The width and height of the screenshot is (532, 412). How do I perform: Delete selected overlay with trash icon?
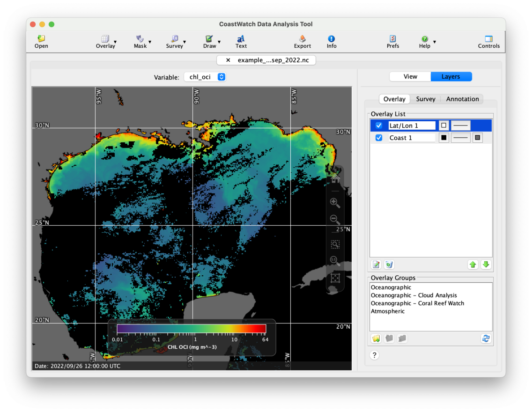(x=389, y=265)
